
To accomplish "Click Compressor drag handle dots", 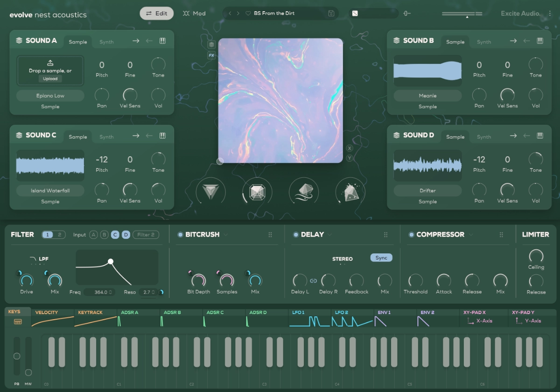I will tap(501, 235).
